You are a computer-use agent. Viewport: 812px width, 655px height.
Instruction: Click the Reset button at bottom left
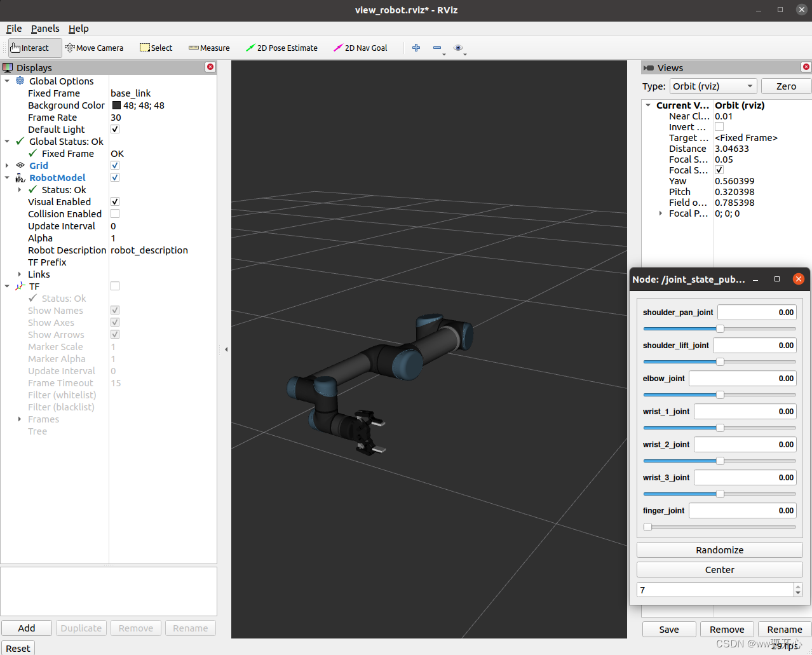click(18, 648)
